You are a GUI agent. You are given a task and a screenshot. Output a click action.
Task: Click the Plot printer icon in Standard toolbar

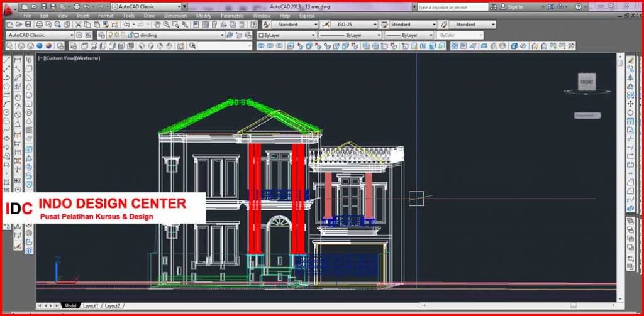point(39,25)
